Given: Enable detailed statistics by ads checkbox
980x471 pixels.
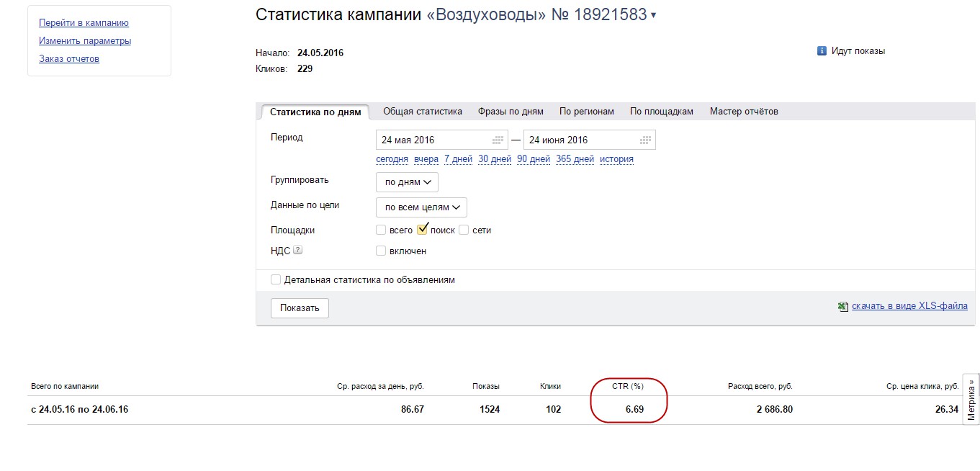Looking at the screenshot, I should [276, 279].
